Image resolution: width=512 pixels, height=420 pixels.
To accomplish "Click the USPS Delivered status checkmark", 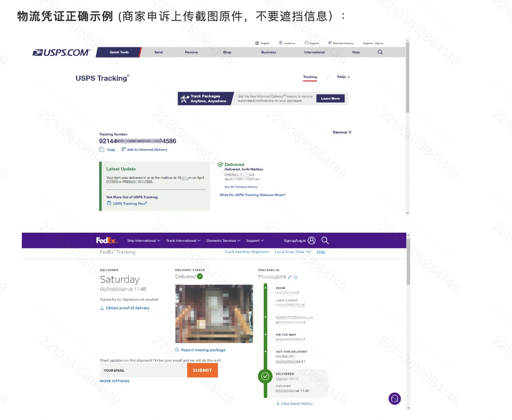I will (220, 165).
